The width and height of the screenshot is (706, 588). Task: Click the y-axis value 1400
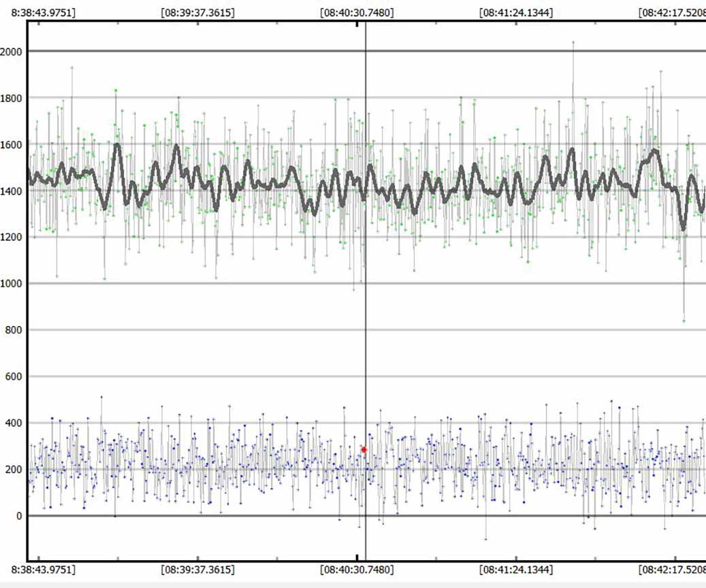click(11, 191)
